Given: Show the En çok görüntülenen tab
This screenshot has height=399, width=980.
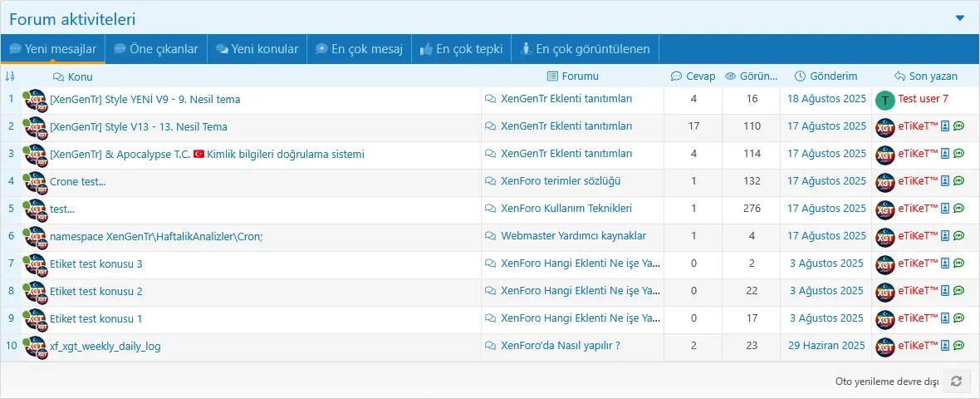Looking at the screenshot, I should 586,49.
